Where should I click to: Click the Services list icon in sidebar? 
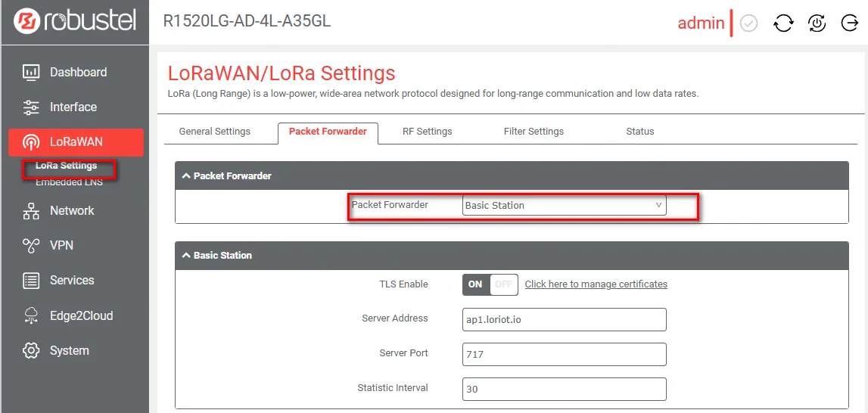tap(31, 281)
